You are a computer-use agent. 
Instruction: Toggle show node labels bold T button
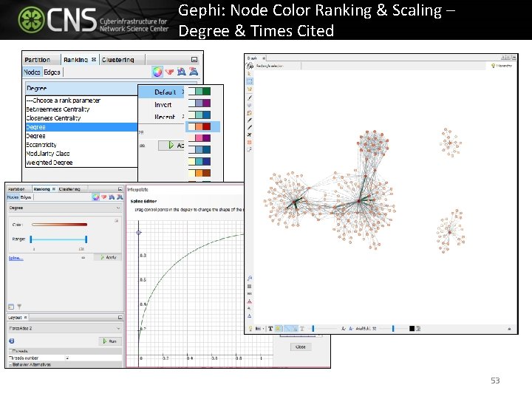pos(270,328)
